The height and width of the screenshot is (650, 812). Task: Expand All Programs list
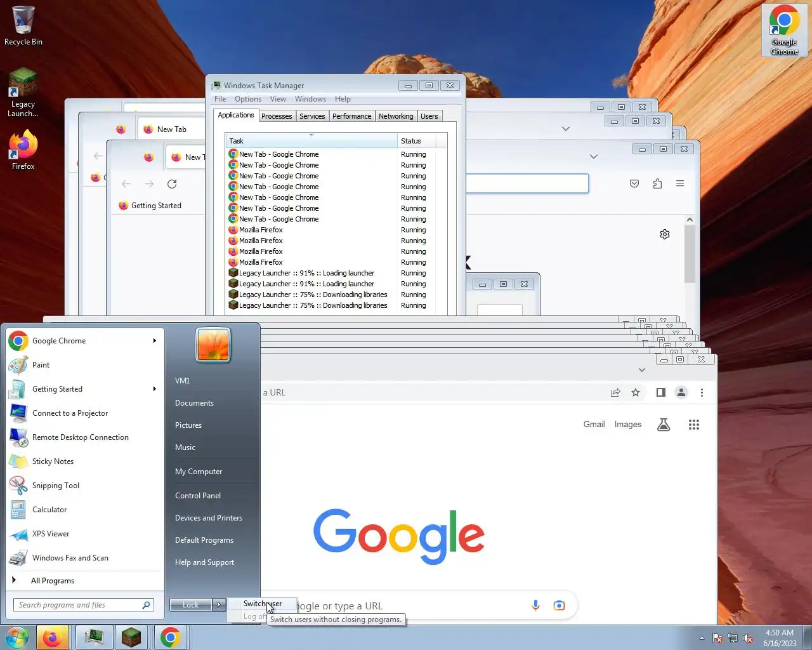[85, 581]
